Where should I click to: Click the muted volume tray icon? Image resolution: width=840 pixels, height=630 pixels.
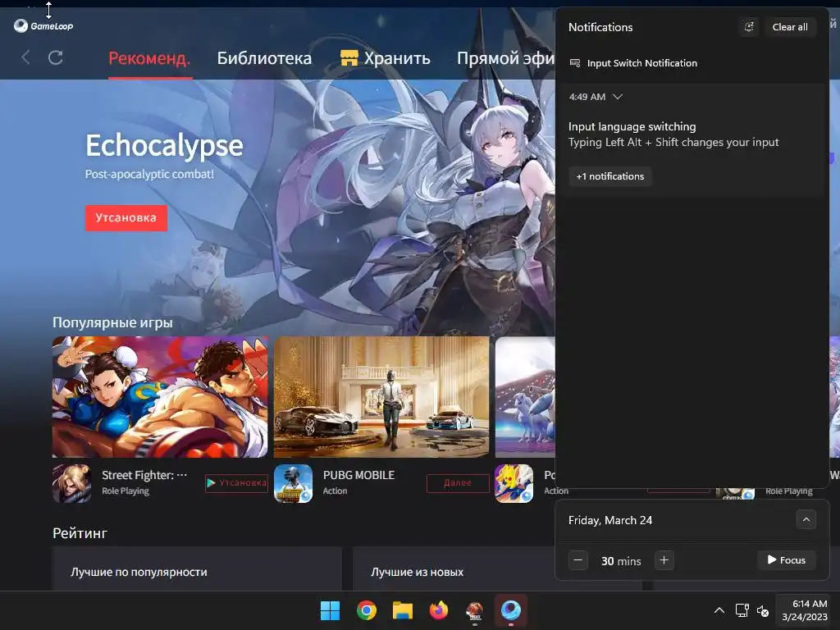(x=763, y=610)
